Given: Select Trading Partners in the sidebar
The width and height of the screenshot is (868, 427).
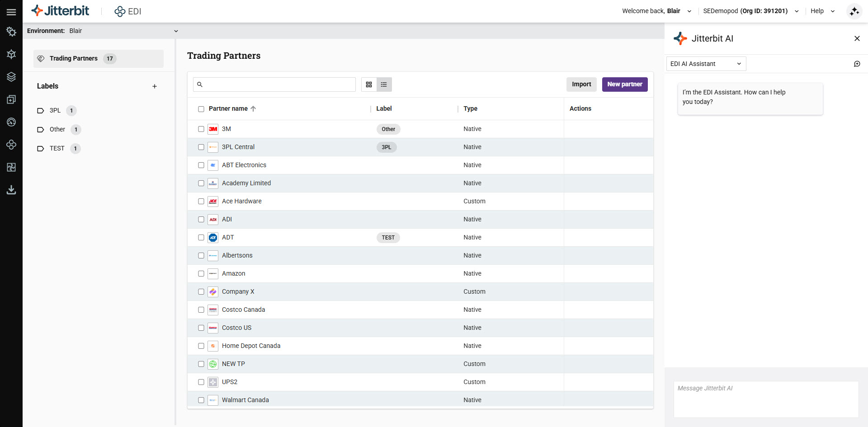Looking at the screenshot, I should click(99, 59).
